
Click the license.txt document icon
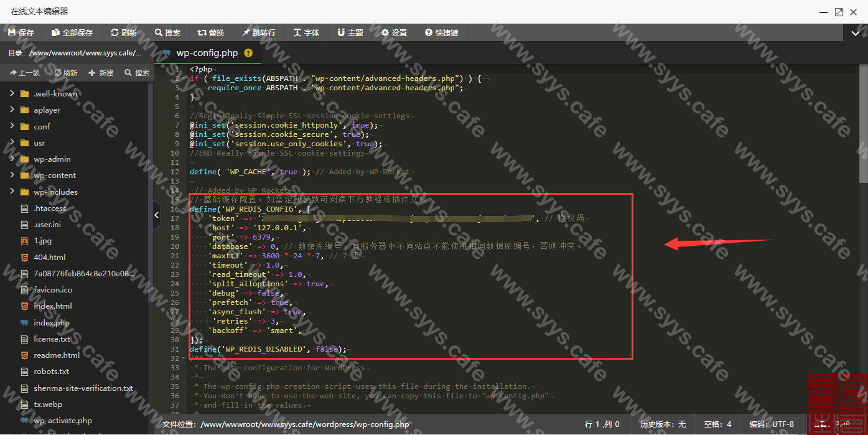click(24, 339)
